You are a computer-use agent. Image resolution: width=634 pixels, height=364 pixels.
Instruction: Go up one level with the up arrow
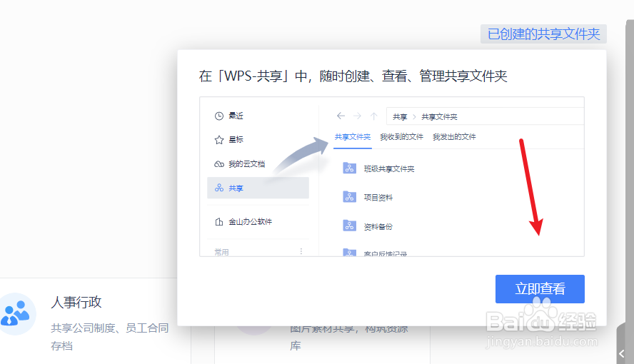point(374,116)
